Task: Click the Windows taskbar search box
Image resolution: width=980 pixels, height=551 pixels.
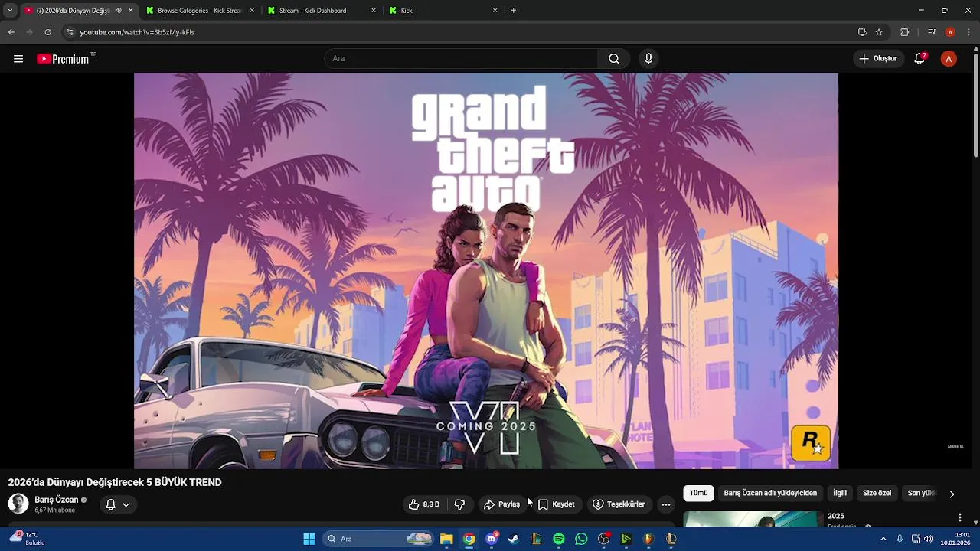Action: point(378,539)
